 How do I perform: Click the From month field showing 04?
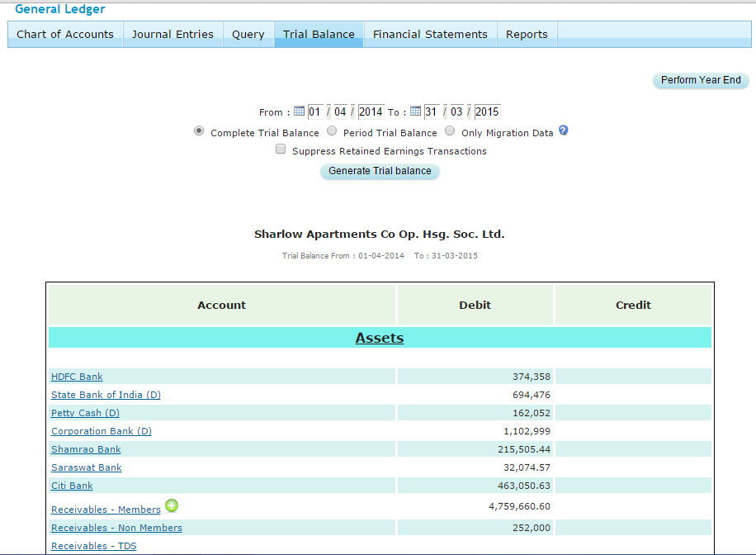click(x=340, y=112)
